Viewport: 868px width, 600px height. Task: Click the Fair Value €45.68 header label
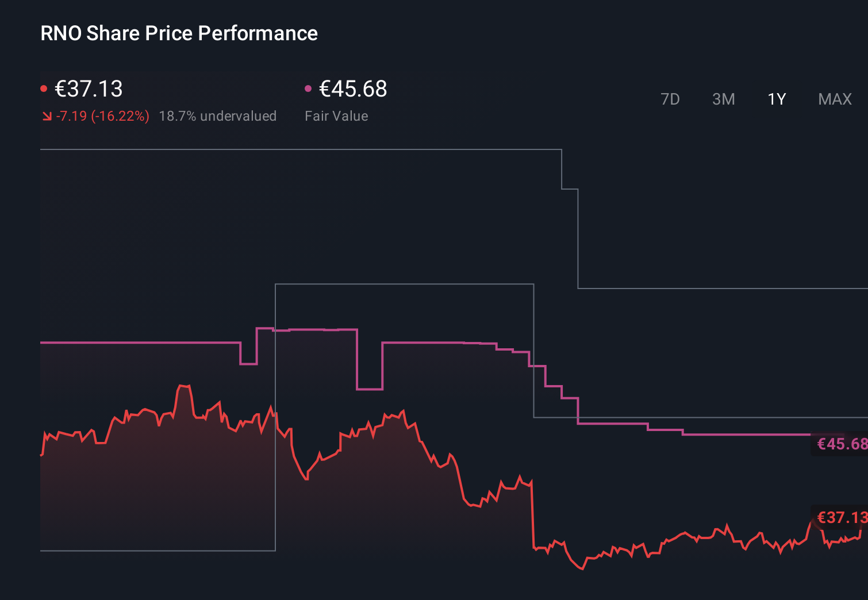point(353,89)
